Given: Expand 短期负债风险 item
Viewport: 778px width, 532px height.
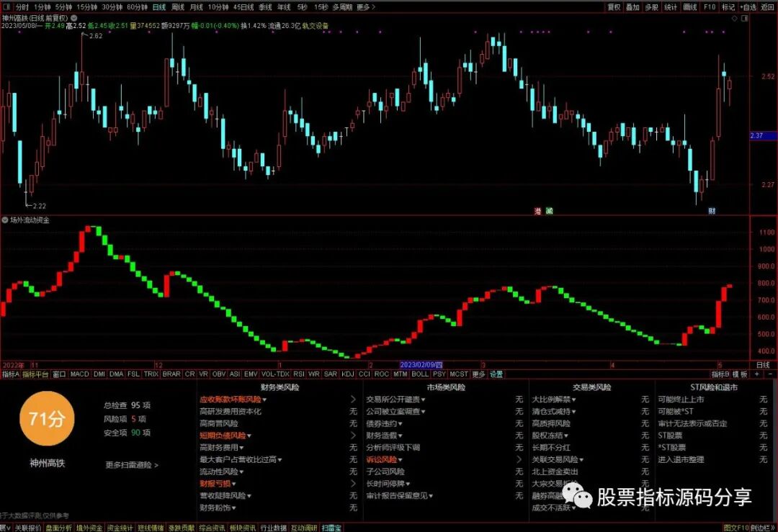Looking at the screenshot, I should click(225, 436).
